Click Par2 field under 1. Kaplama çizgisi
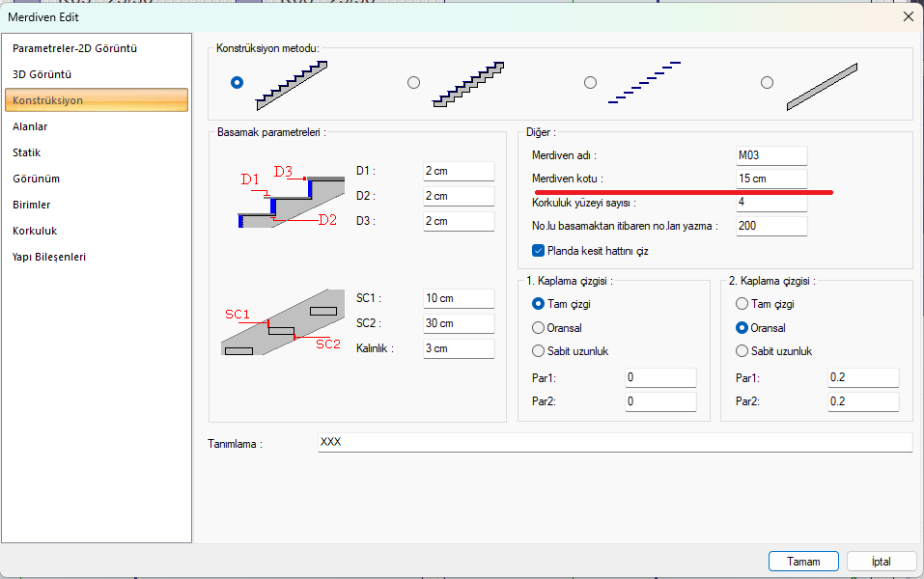The height and width of the screenshot is (579, 924). click(660, 401)
